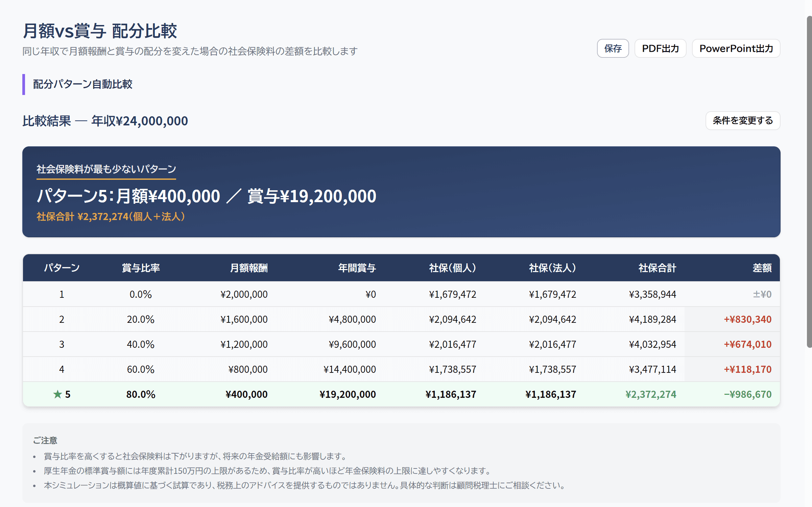Click the ¥9,600,000 annual bonus cell
The width and height of the screenshot is (812, 507).
click(x=352, y=344)
